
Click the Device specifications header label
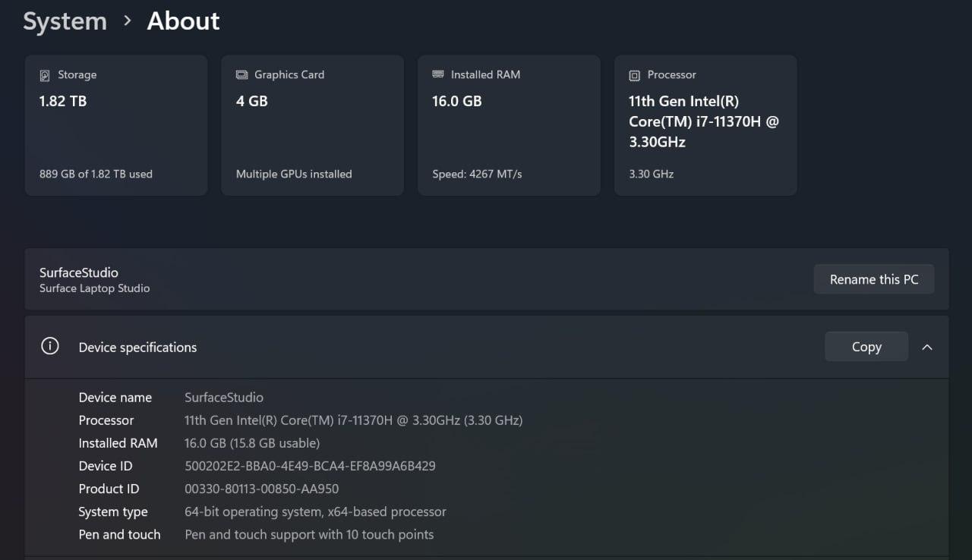click(137, 348)
